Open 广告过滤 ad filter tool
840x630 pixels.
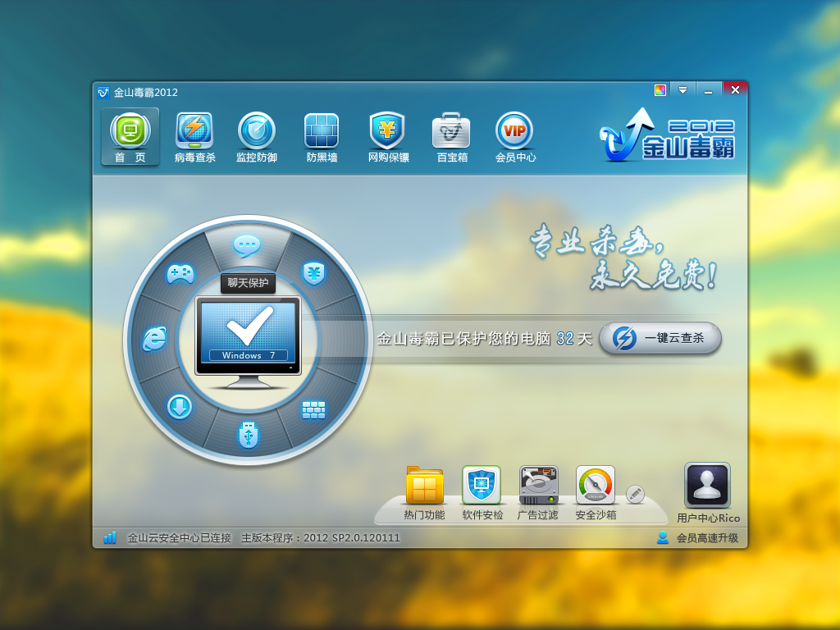pos(538,485)
